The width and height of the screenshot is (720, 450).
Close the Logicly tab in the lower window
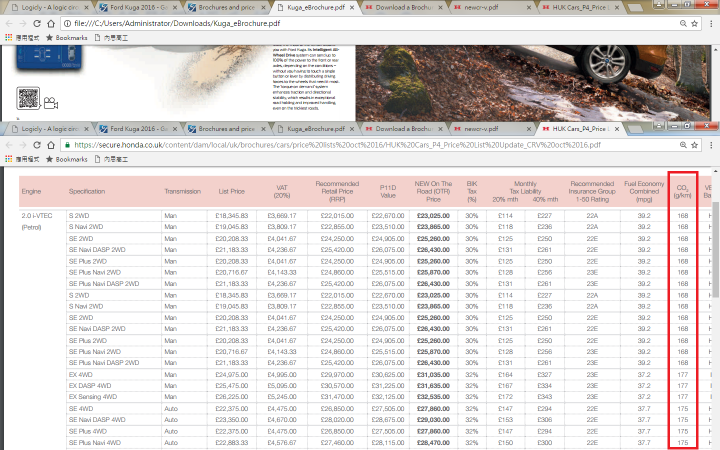tap(86, 129)
